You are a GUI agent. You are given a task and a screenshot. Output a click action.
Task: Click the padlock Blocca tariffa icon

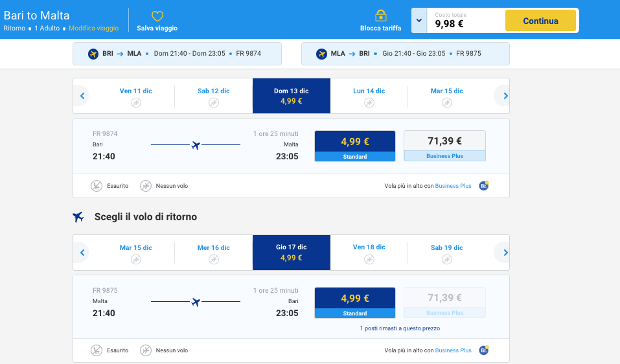[380, 16]
